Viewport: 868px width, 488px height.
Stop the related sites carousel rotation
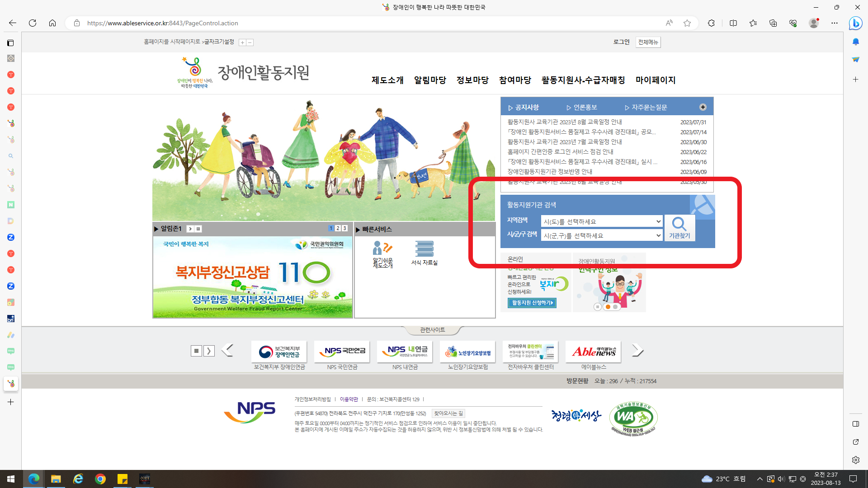click(196, 351)
